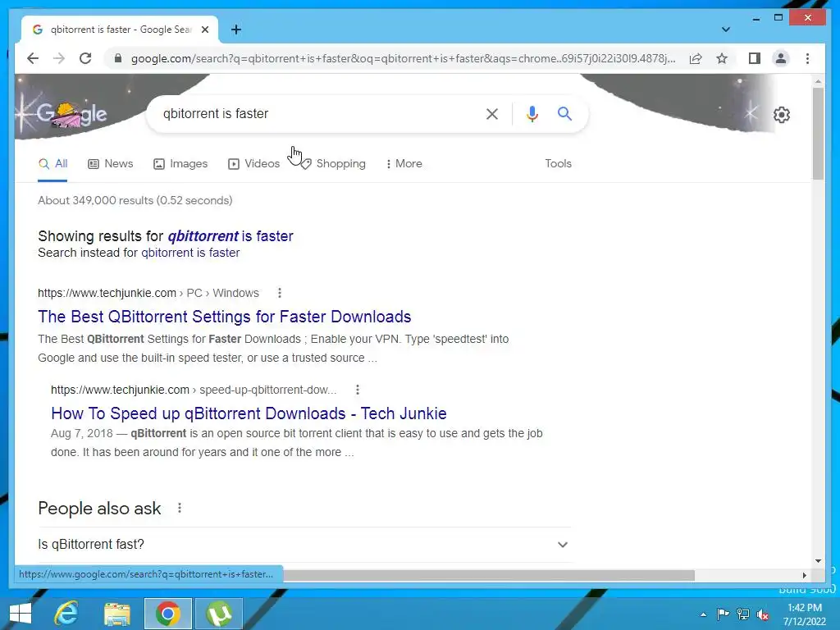Screen dimensions: 840x630
Task: Click the muted volume tray icon
Action: click(x=763, y=614)
